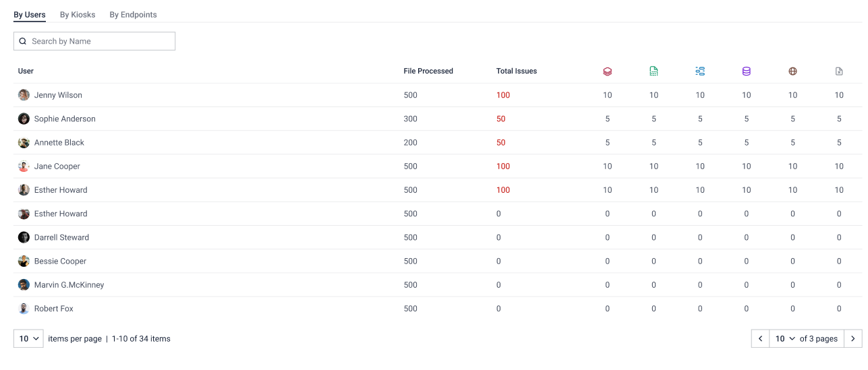Click the File Processed column header

pyautogui.click(x=428, y=71)
